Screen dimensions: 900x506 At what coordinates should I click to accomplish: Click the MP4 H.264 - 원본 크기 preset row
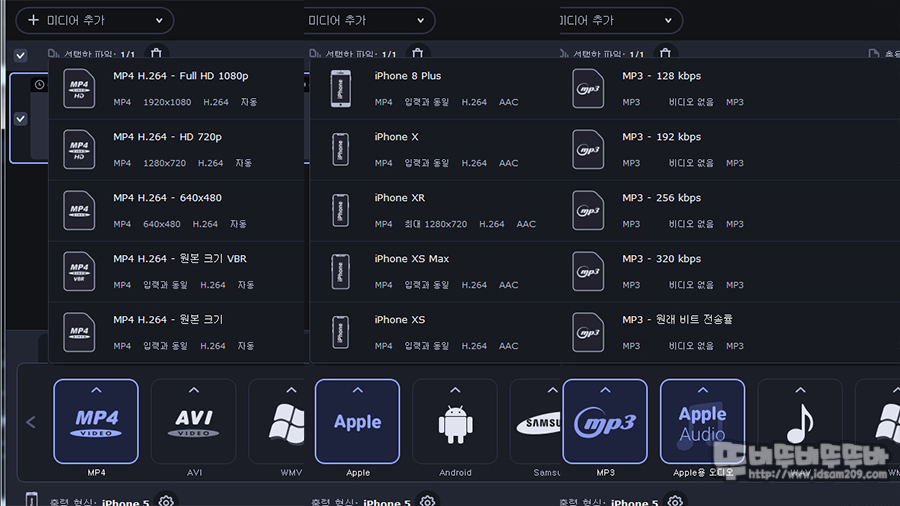[x=177, y=332]
